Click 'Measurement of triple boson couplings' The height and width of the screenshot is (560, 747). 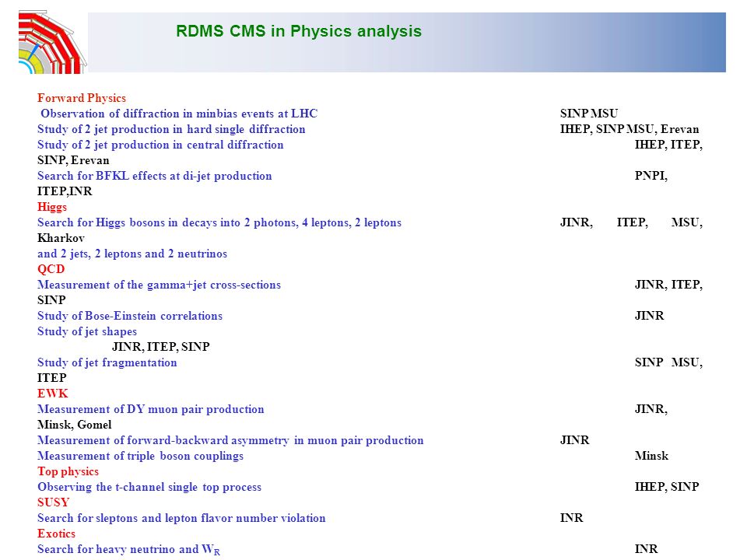(x=141, y=457)
